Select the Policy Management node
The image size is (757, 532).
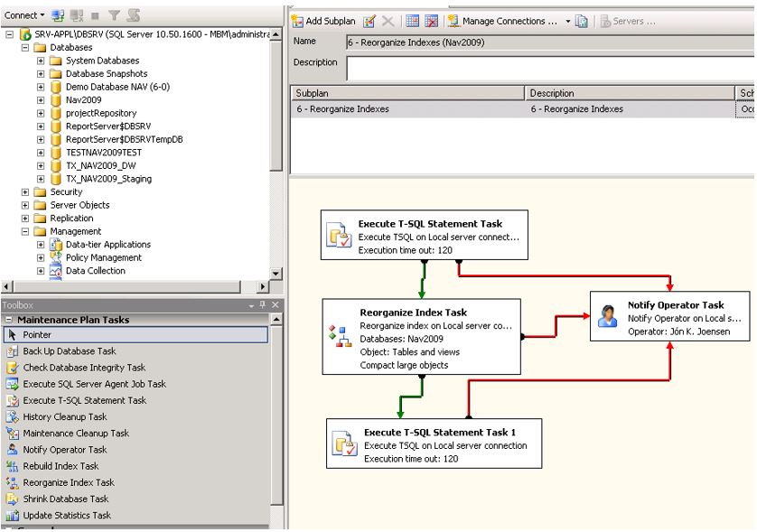[x=104, y=257]
